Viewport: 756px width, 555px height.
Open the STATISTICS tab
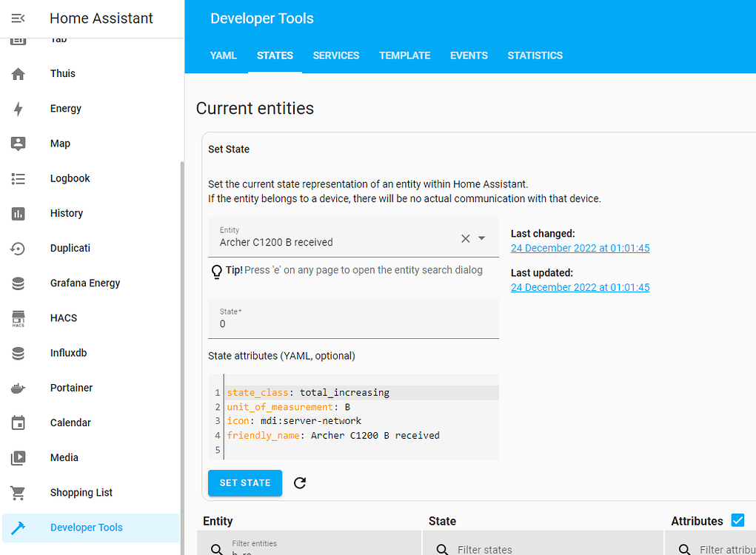(x=535, y=55)
